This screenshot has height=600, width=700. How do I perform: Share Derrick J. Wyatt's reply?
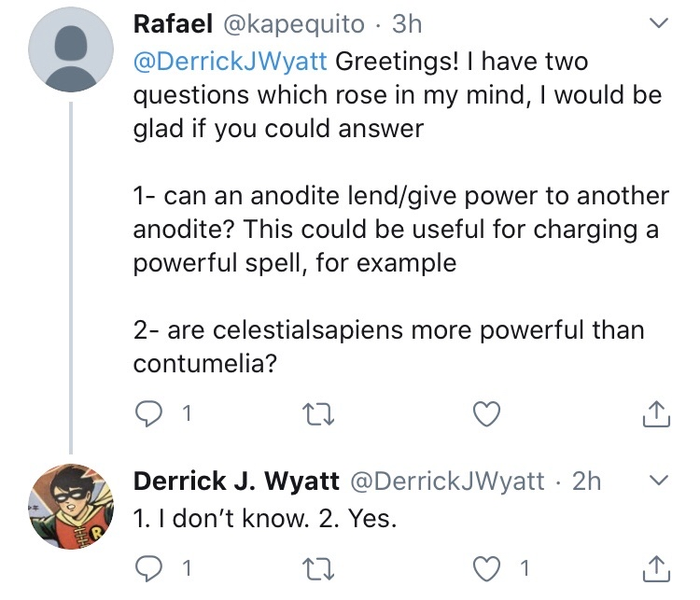coord(656,567)
